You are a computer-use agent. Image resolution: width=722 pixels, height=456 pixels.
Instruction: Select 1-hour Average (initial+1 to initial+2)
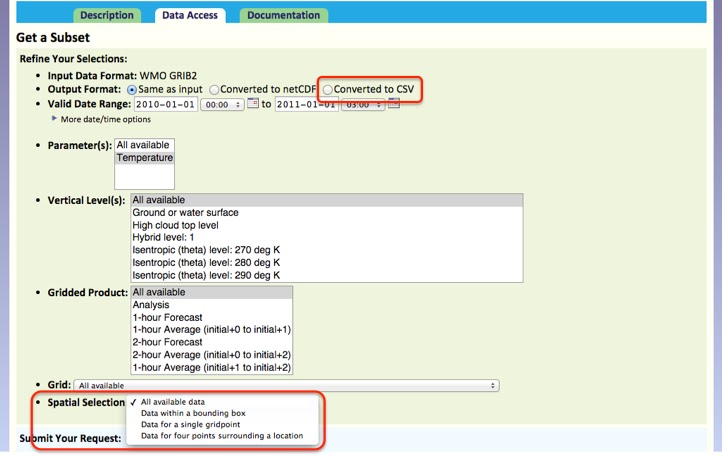click(x=212, y=368)
